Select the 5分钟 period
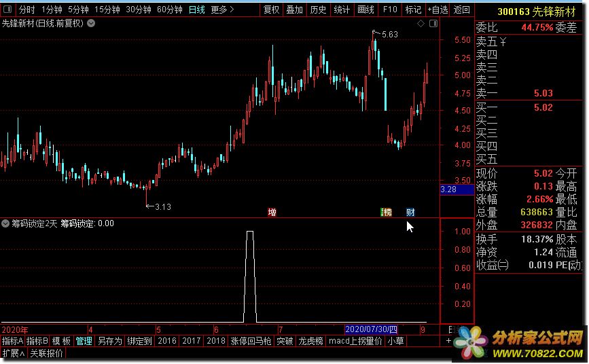This screenshot has width=589, height=364. click(78, 10)
